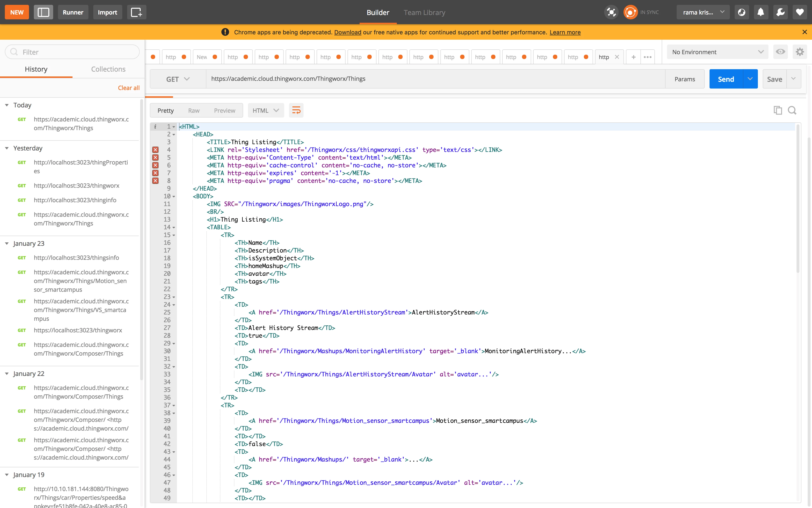This screenshot has width=812, height=508.
Task: Click the Download link in banner
Action: (348, 32)
